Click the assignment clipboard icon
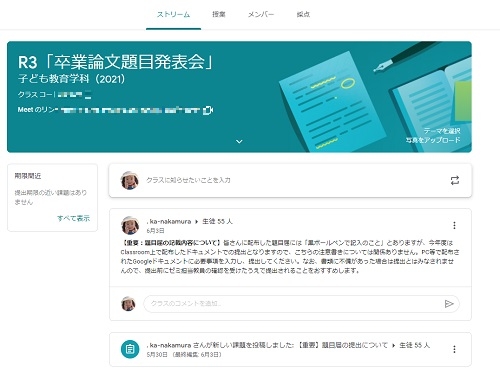500x372 pixels. pyautogui.click(x=130, y=349)
